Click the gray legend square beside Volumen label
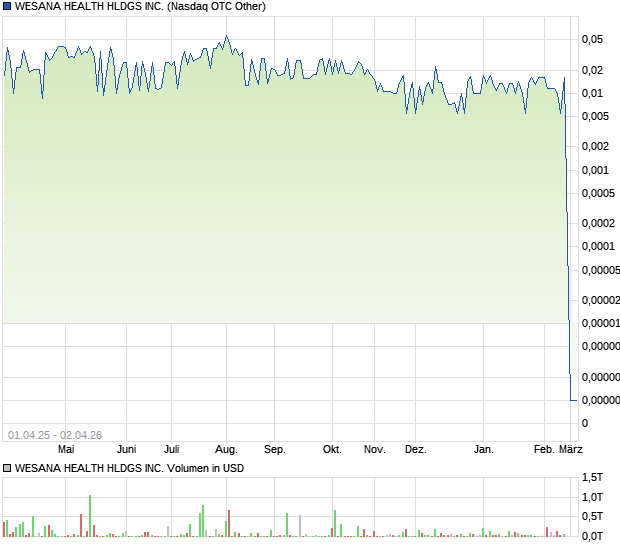Viewport: 620px width, 546px height. (7, 468)
